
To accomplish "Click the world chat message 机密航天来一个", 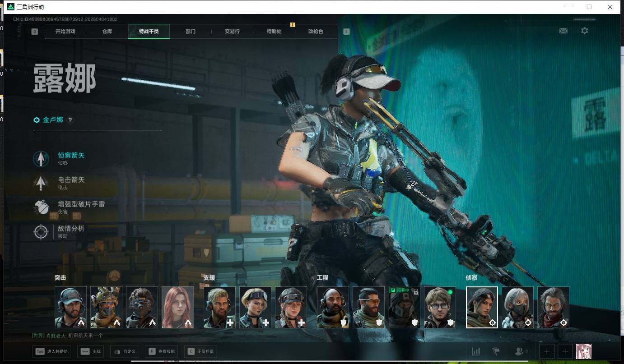I will click(85, 336).
